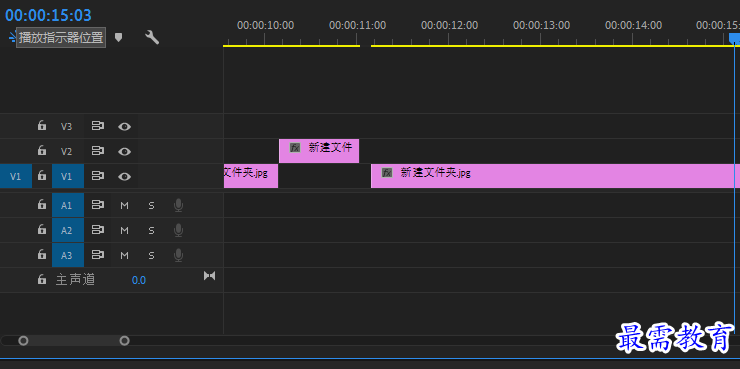Toggle A2 track targeting
This screenshot has width=740, height=369.
[x=67, y=230]
